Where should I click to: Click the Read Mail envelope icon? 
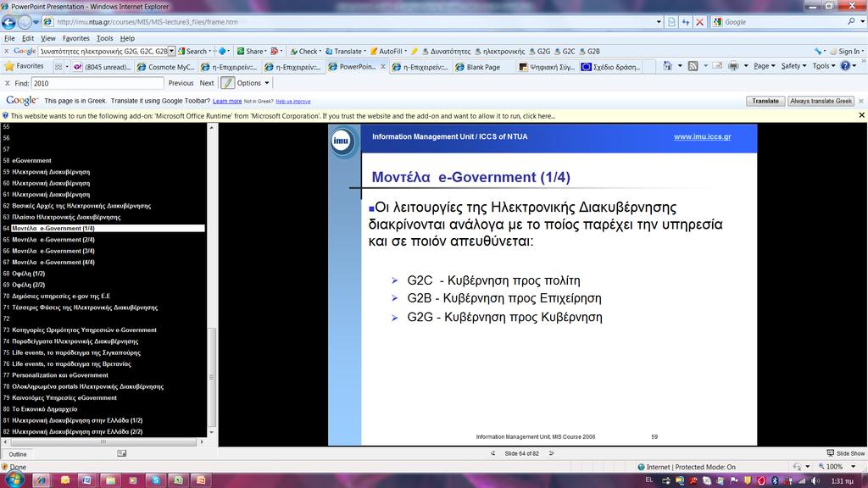coord(717,66)
